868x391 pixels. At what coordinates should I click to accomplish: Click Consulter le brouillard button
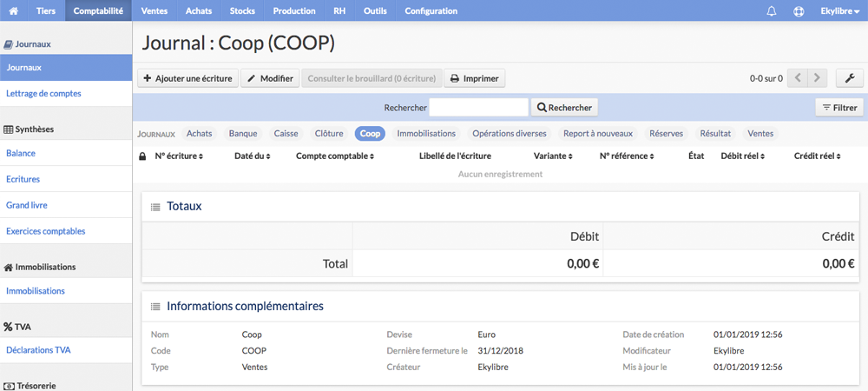[372, 78]
